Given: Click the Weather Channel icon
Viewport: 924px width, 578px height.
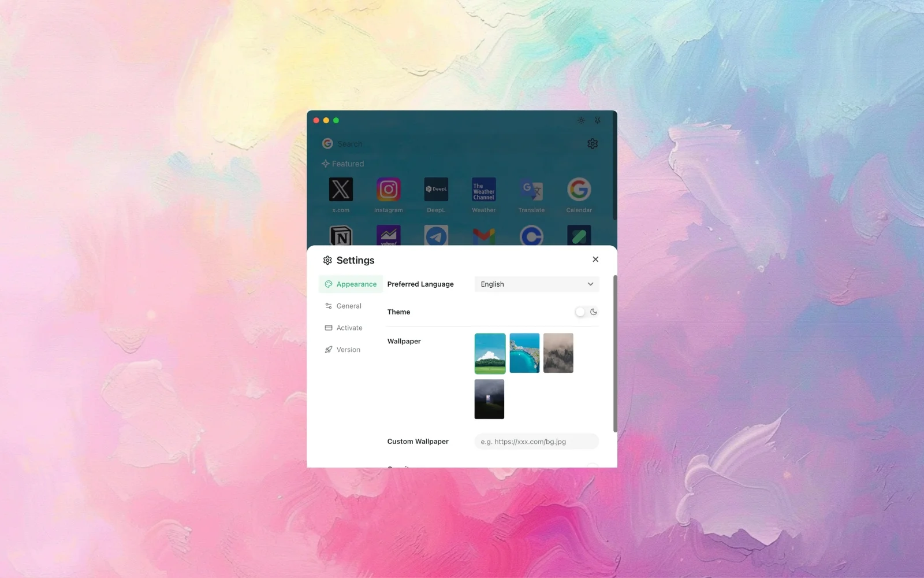Looking at the screenshot, I should pos(483,190).
